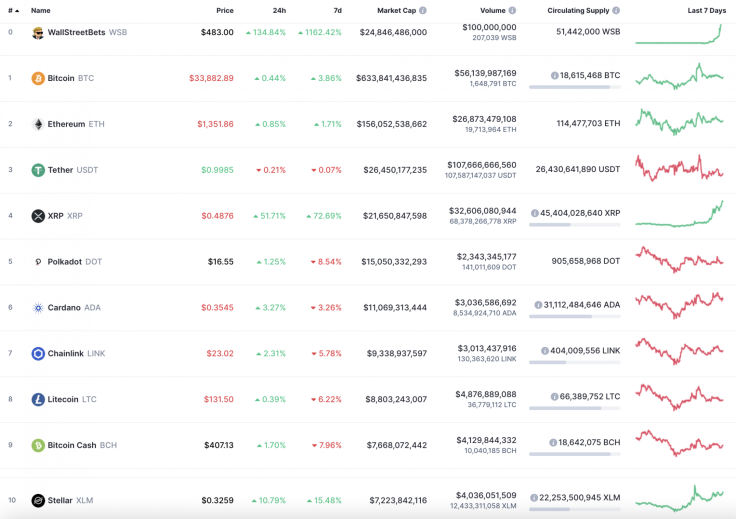Sort by the 24h column header
Viewport: 736px width, 519px height.
(279, 10)
